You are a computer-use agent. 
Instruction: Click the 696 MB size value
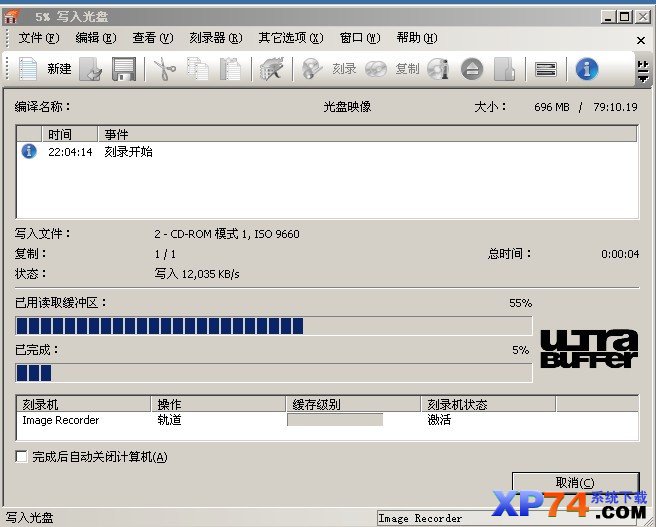[551, 107]
